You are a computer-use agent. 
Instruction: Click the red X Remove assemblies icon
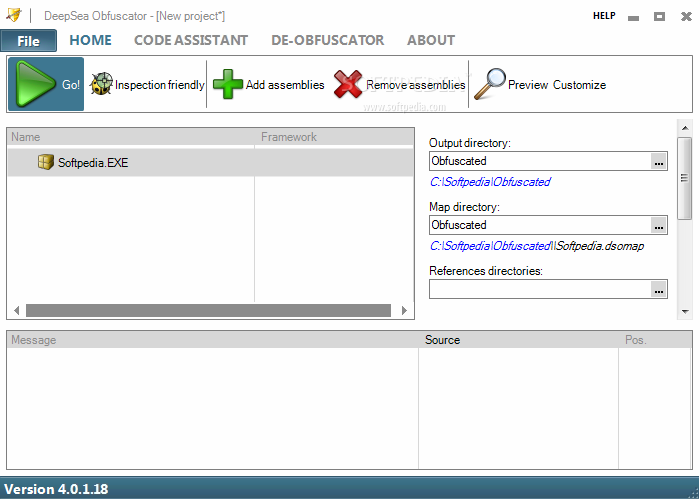pyautogui.click(x=348, y=84)
